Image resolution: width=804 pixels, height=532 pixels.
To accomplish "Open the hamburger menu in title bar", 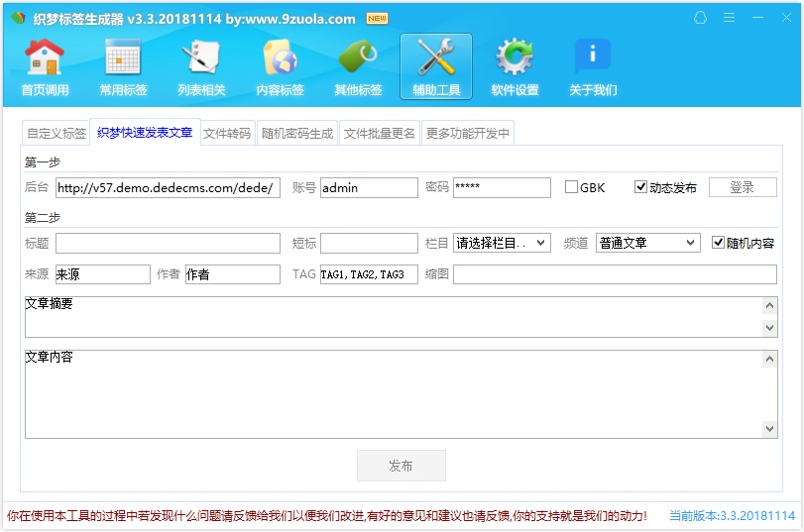I will pyautogui.click(x=729, y=18).
